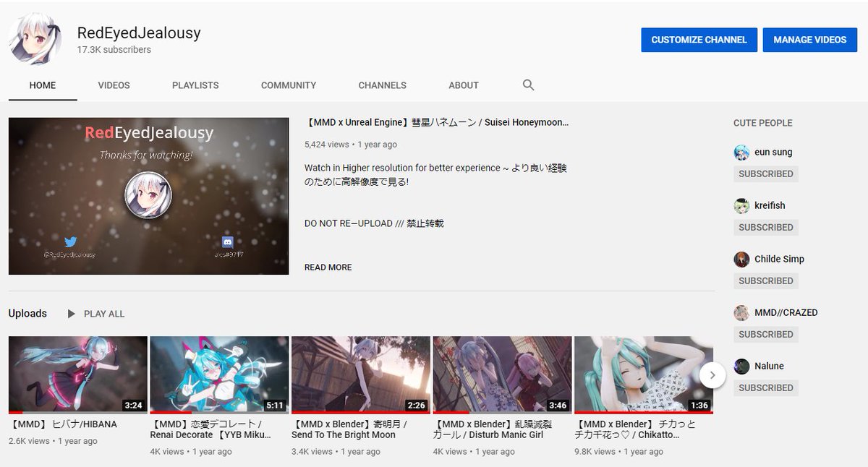The image size is (868, 467).
Task: Click the Discord icon in the trailer
Action: pos(228,243)
